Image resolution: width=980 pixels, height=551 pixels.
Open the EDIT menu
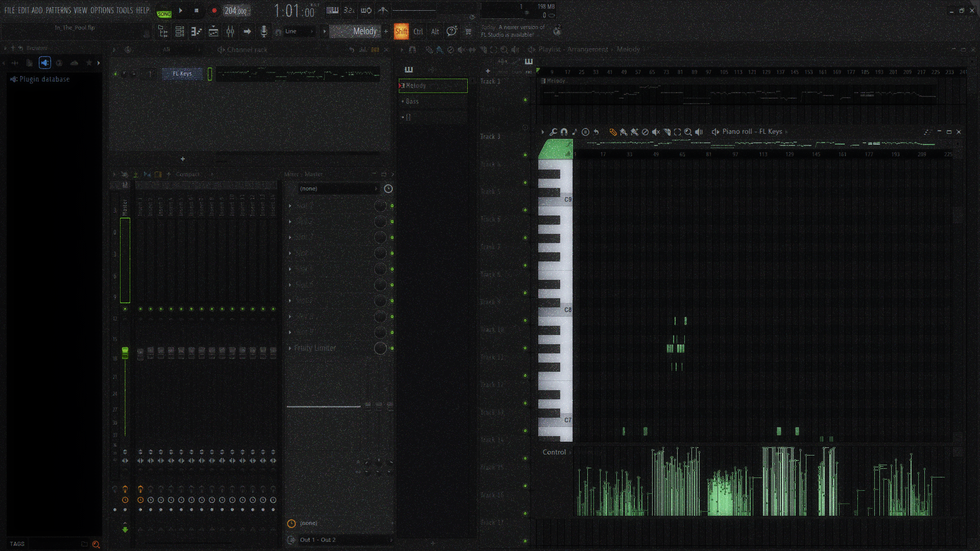[x=23, y=10]
